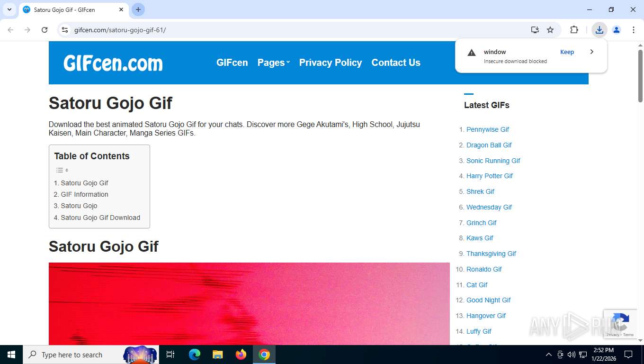
Task: Open File Explorer from taskbar
Action: 218,355
